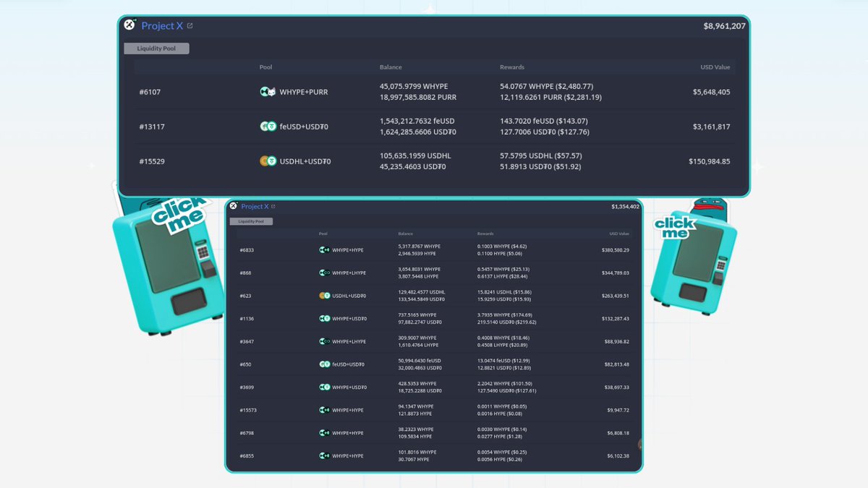Select pool ID #6833
The height and width of the screenshot is (488, 868).
click(x=247, y=250)
